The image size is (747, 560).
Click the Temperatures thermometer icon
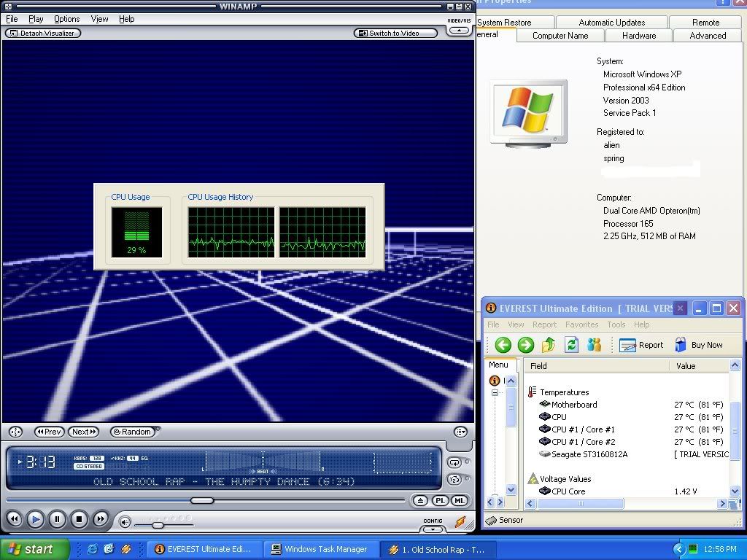coord(532,392)
